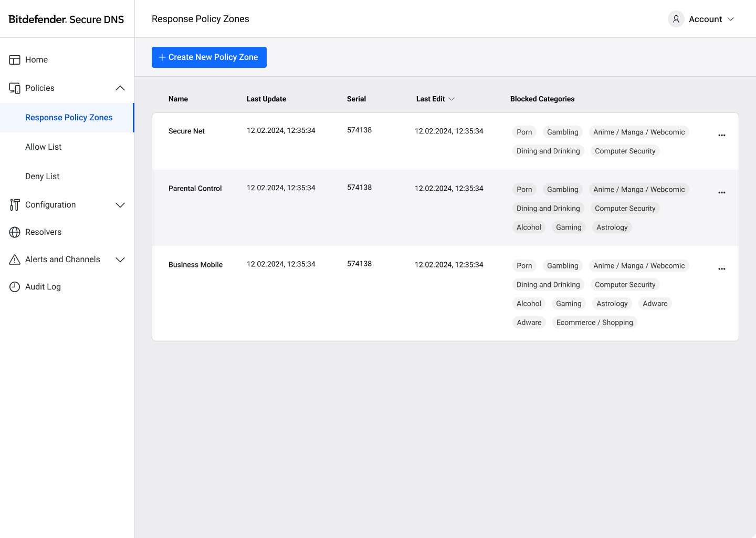
Task: Expand the Alerts and Channels chevron
Action: [x=120, y=260]
